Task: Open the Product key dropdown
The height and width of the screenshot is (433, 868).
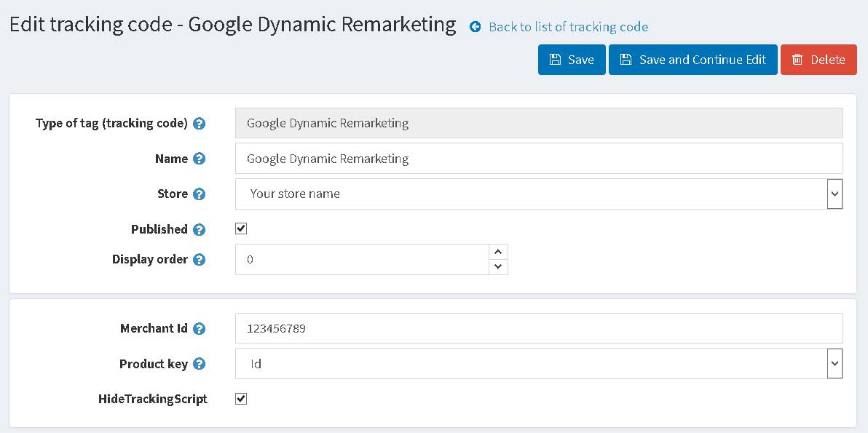Action: tap(539, 364)
